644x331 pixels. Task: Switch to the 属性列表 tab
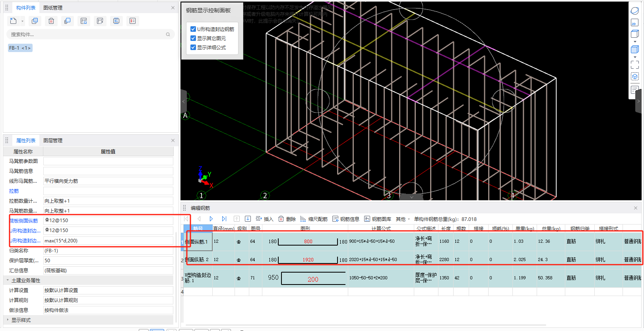click(x=26, y=140)
